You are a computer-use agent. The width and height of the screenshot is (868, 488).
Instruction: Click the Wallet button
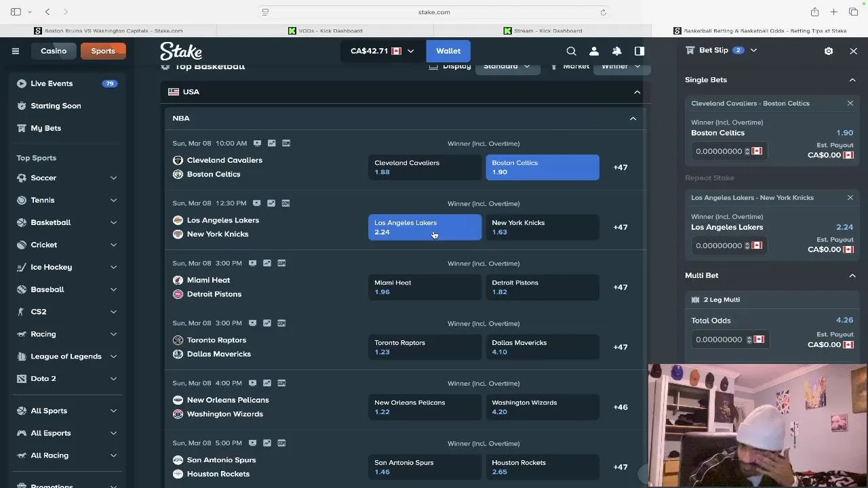pos(448,51)
